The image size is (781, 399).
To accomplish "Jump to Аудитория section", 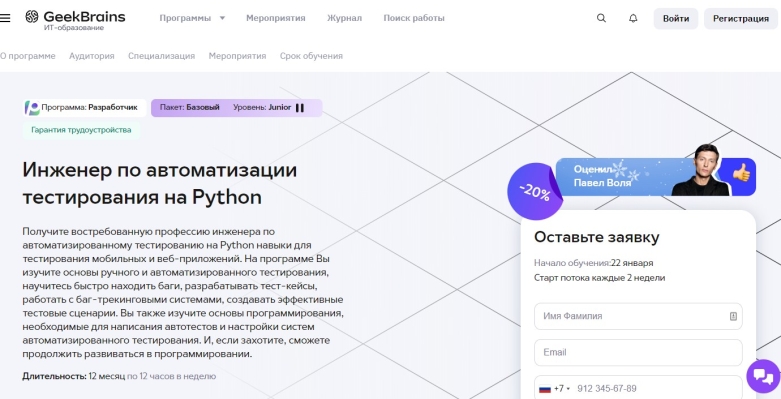I will point(92,56).
